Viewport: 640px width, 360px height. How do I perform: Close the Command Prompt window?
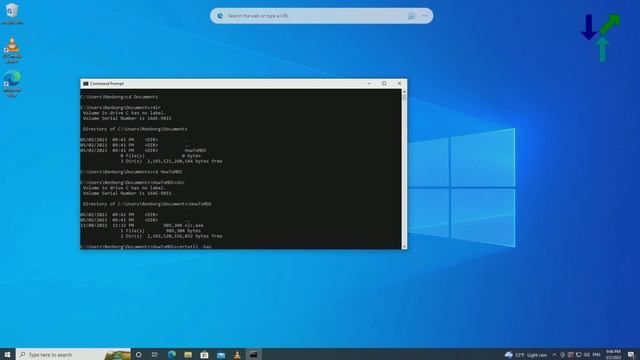click(x=400, y=83)
